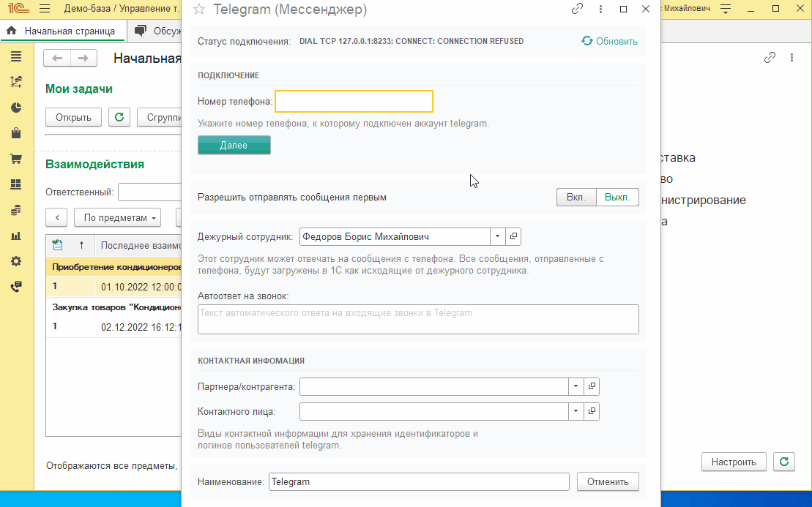Expand the 'Партнера/контрагента' dropdown
Image resolution: width=812 pixels, height=507 pixels.
(x=576, y=386)
